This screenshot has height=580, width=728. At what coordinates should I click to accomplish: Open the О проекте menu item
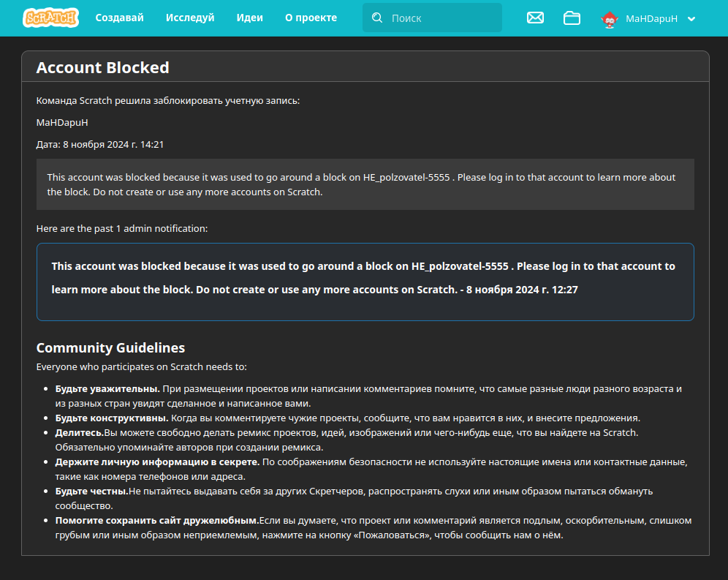point(311,18)
